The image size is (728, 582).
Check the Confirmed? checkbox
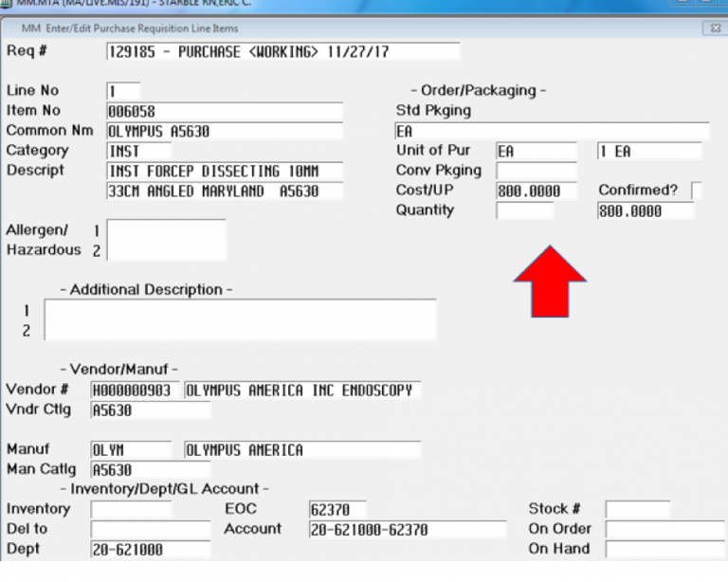(697, 191)
